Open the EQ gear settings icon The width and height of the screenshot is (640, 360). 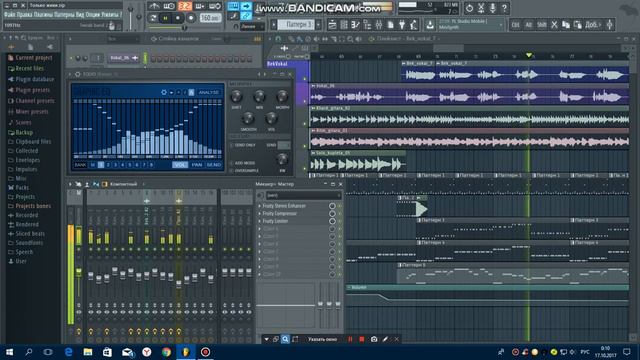point(164,93)
